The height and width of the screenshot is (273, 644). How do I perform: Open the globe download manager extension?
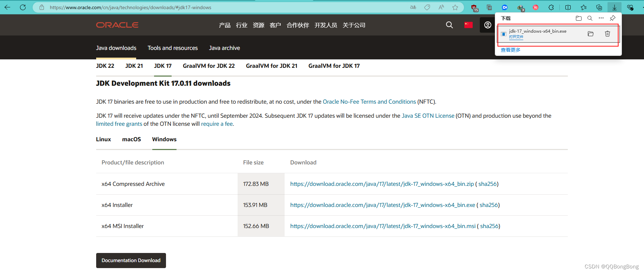(520, 8)
